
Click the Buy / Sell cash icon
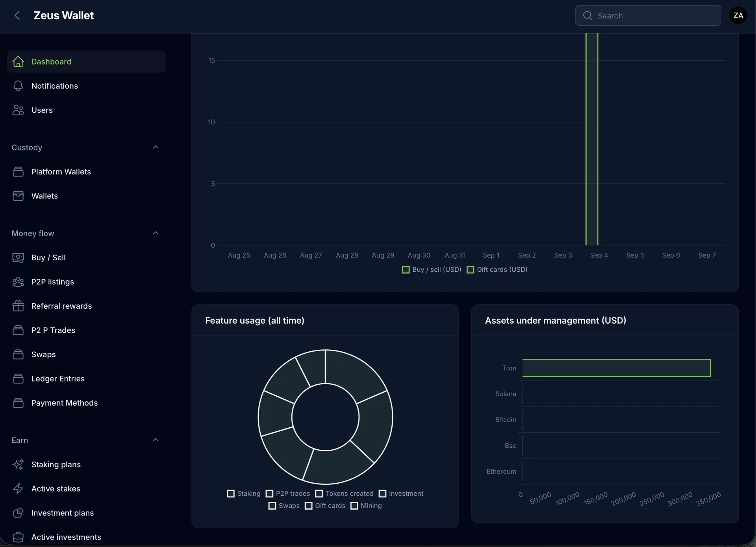tap(18, 258)
